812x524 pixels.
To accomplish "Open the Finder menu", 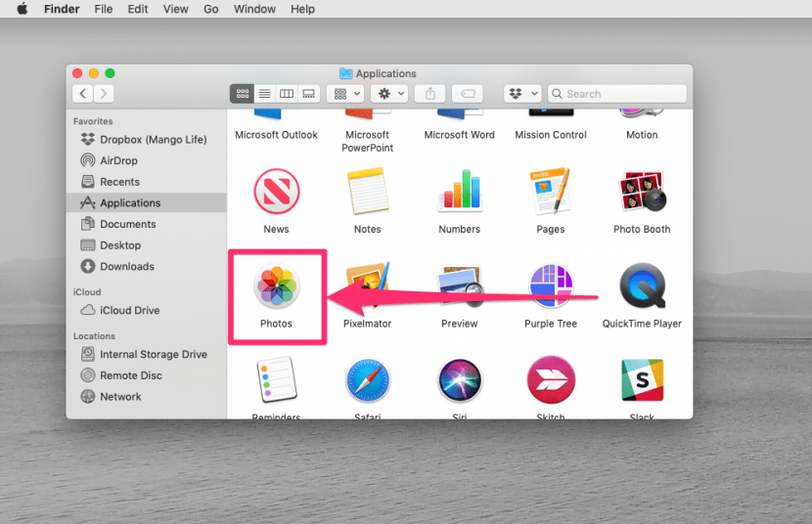I will point(62,9).
